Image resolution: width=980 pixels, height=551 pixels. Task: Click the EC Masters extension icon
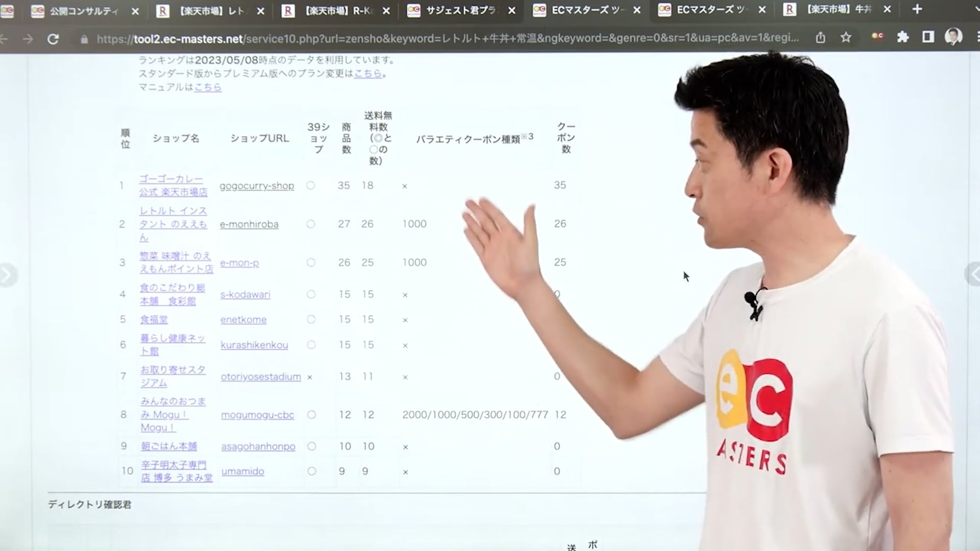(x=877, y=36)
